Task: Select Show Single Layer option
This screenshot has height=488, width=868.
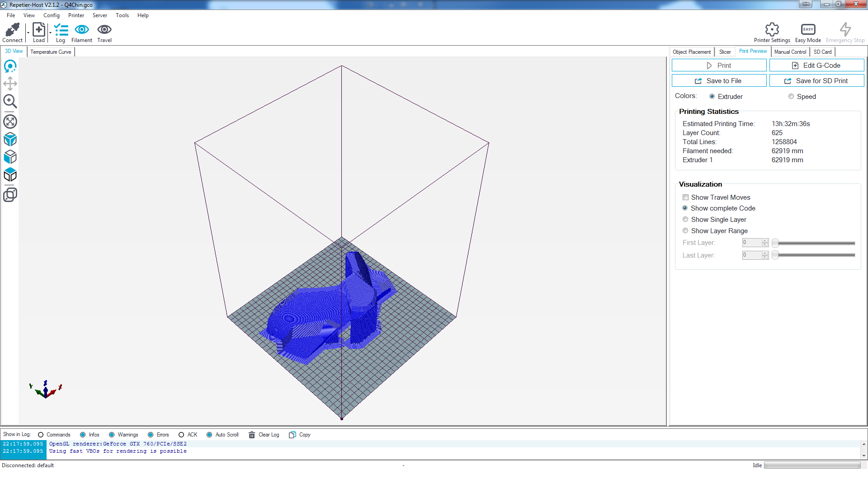Action: (685, 220)
